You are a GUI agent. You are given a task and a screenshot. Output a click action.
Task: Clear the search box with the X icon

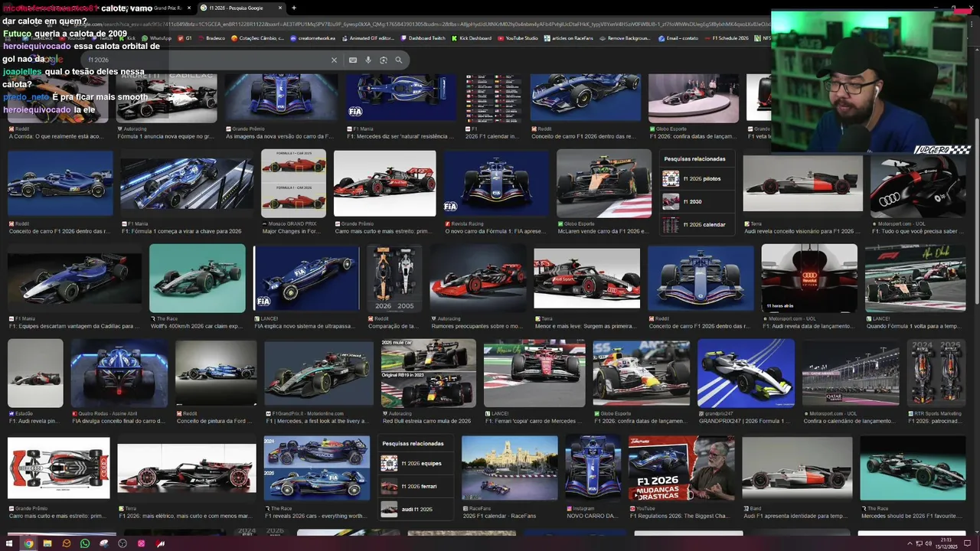[334, 60]
